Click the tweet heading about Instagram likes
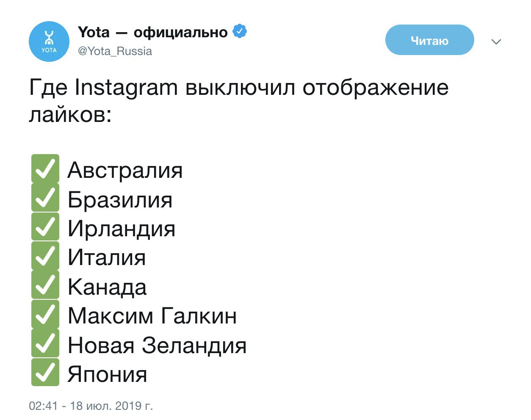Image resolution: width=531 pixels, height=420 pixels. (x=239, y=101)
